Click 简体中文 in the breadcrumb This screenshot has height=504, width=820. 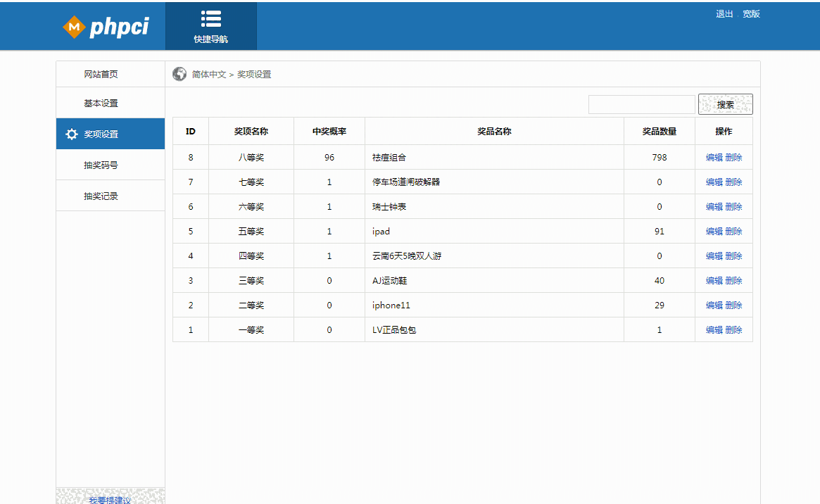pos(209,75)
